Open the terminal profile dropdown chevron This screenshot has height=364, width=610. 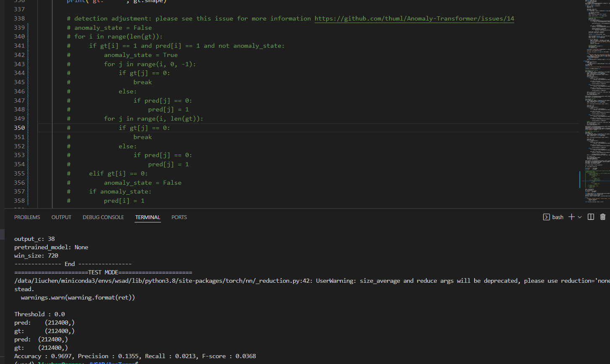click(580, 217)
